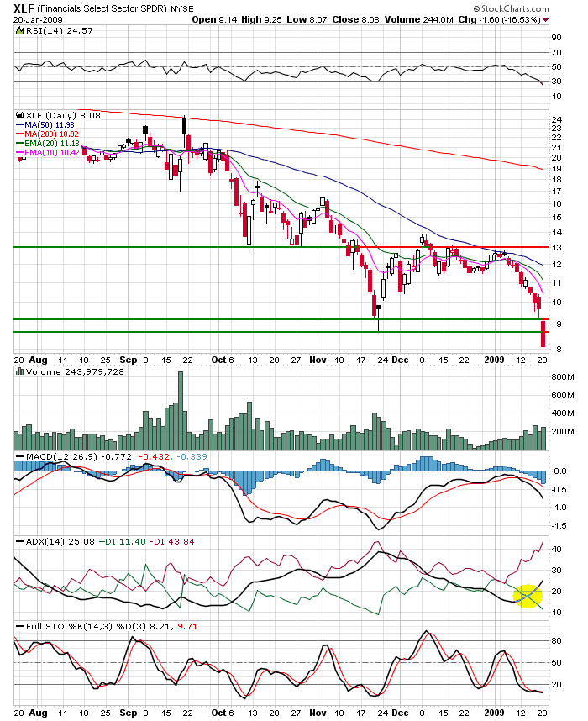Click the NYSE exchange label
This screenshot has height=721, width=588.
(182, 8)
